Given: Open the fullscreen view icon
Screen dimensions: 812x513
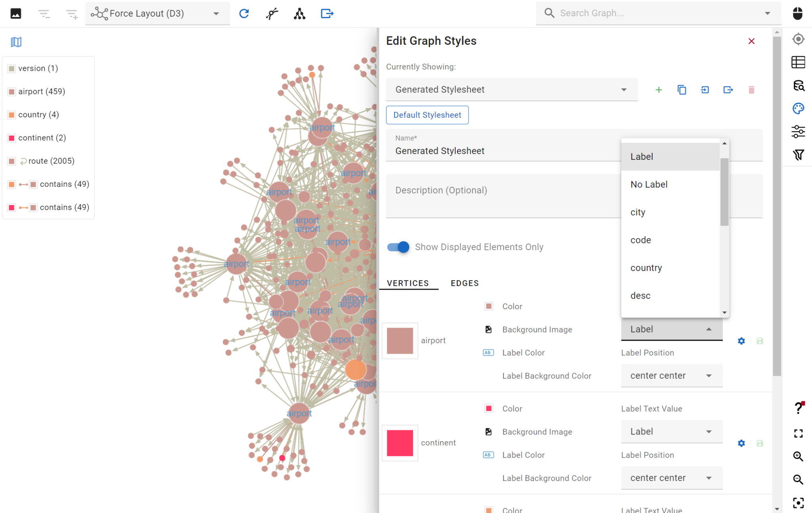Looking at the screenshot, I should [x=798, y=433].
